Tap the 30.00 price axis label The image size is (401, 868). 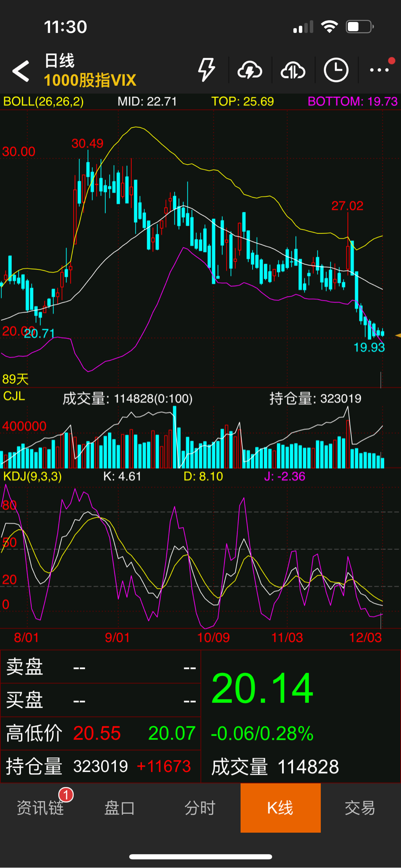click(19, 152)
